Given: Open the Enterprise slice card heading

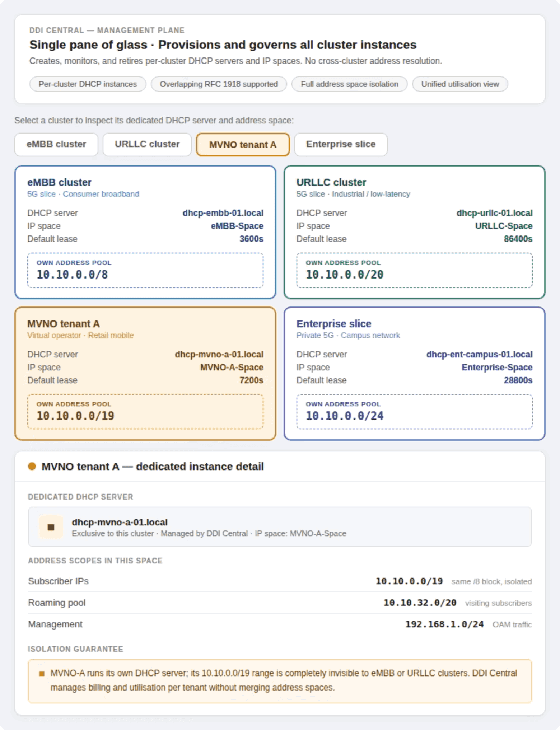Looking at the screenshot, I should (x=333, y=324).
